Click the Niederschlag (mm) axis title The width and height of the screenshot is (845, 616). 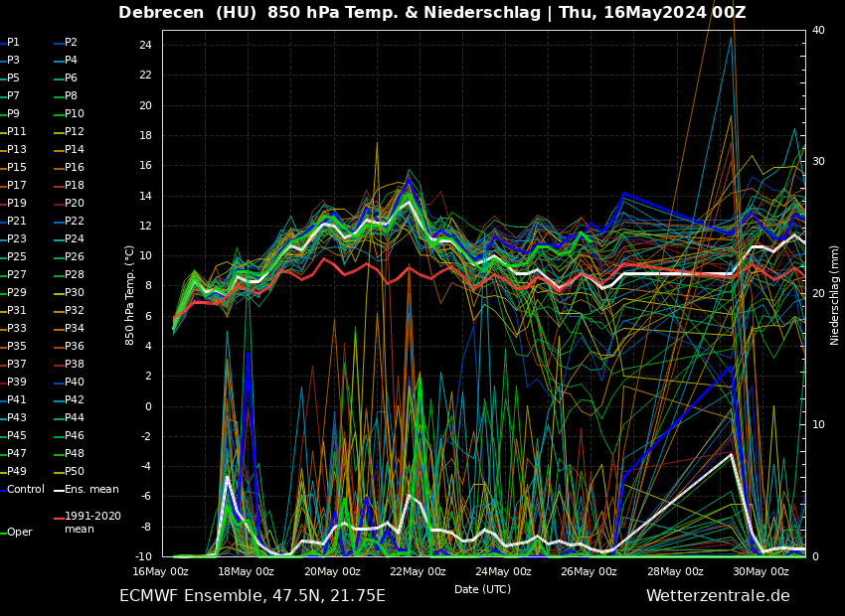pyautogui.click(x=835, y=295)
